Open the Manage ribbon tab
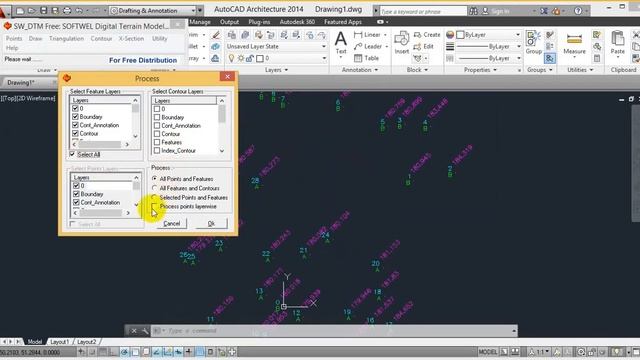This screenshot has width=640, height=360. coord(200,22)
